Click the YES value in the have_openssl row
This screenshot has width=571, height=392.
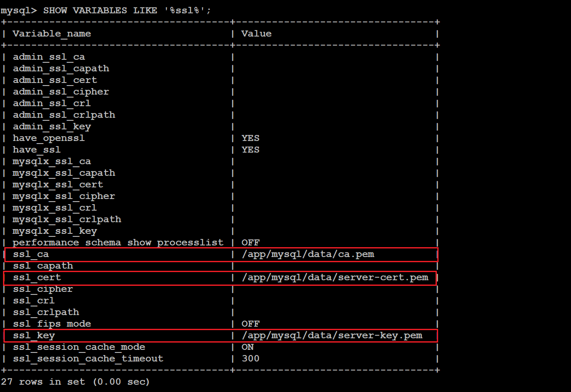[250, 138]
